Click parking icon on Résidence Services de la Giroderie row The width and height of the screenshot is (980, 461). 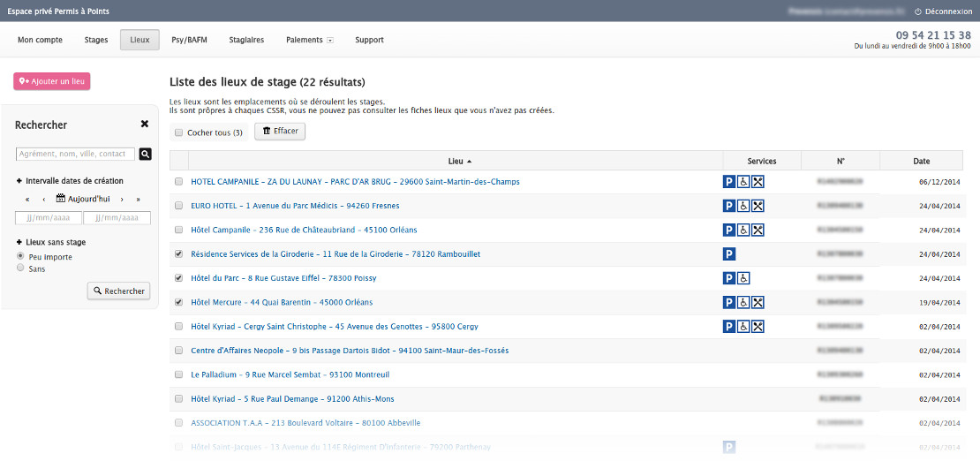[729, 254]
